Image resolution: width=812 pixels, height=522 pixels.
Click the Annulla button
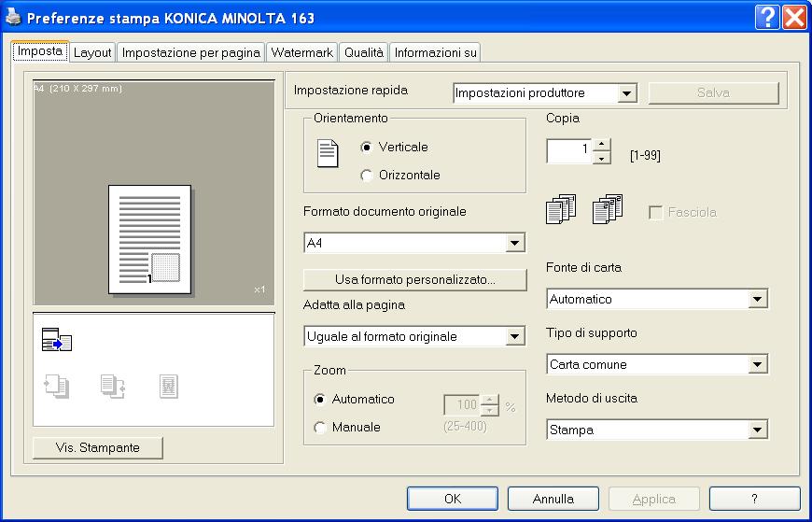(553, 499)
